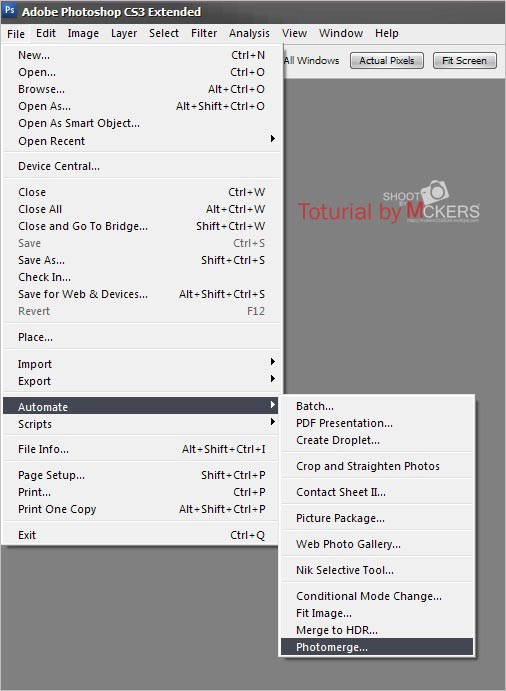This screenshot has height=691, width=506.
Task: Open the Scripts submenu
Action: (141, 424)
